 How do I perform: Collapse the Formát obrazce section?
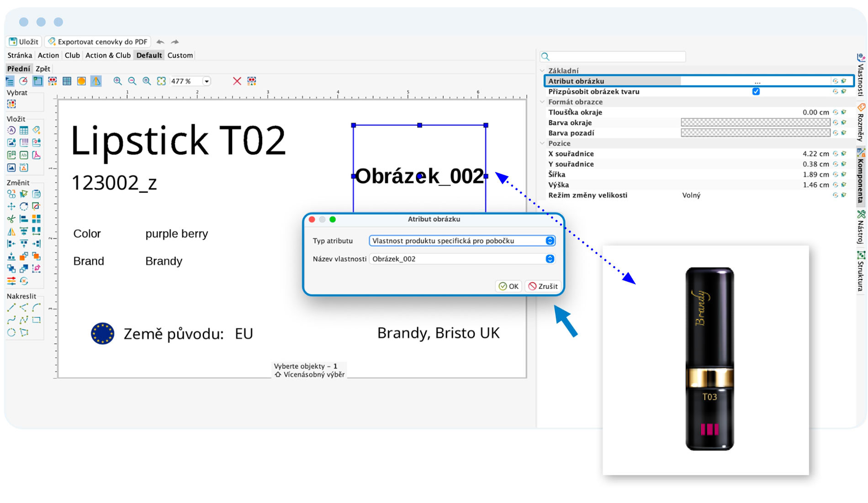[542, 102]
